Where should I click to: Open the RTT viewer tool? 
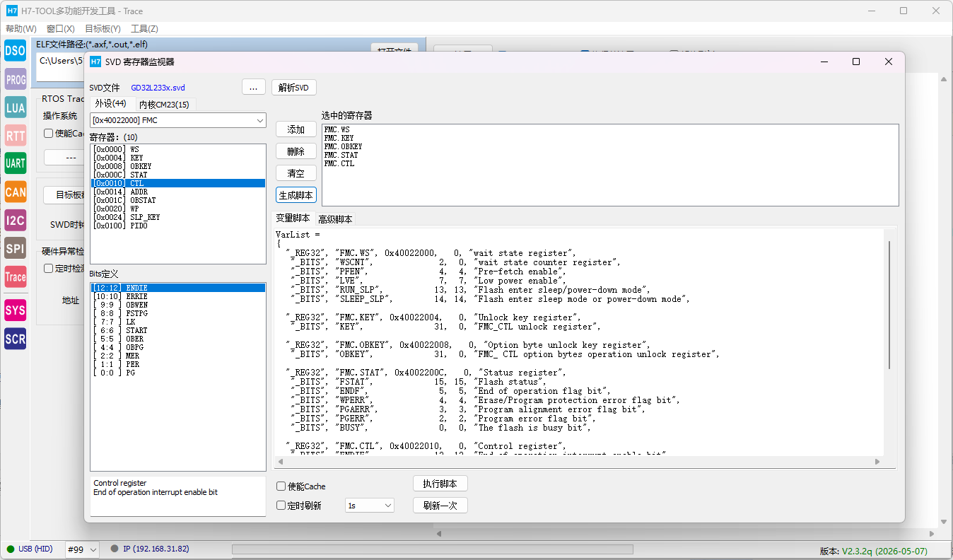click(x=15, y=135)
